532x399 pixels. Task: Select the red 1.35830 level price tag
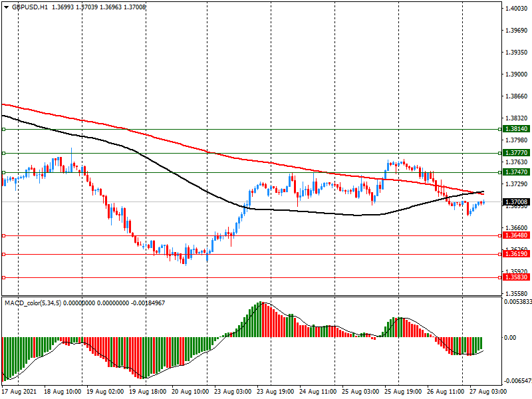click(516, 277)
